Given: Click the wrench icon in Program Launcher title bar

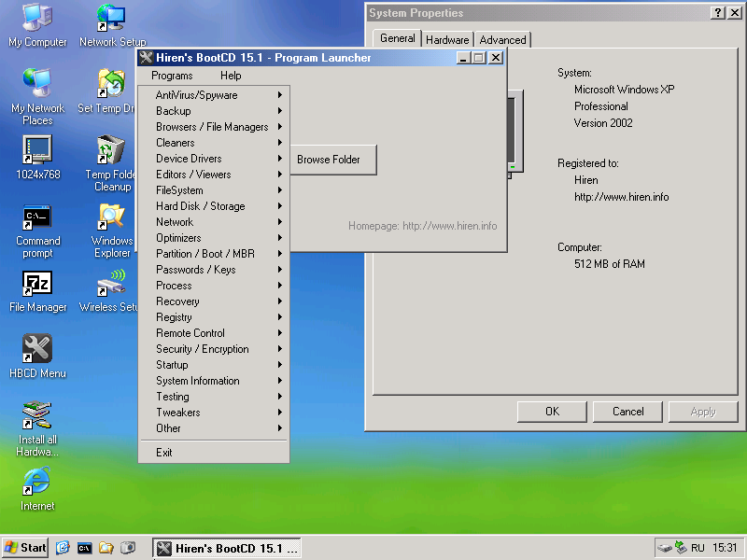Looking at the screenshot, I should point(147,58).
